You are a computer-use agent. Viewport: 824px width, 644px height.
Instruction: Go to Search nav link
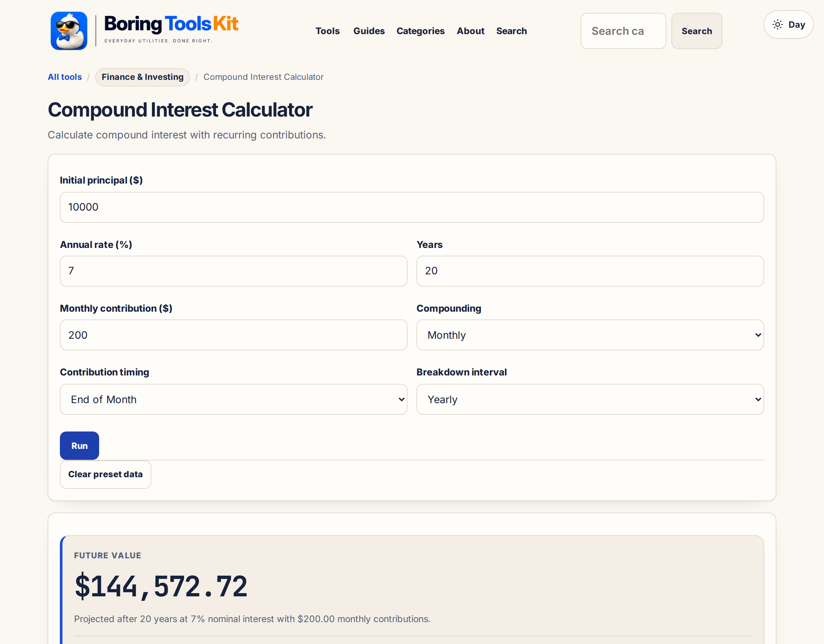[511, 31]
